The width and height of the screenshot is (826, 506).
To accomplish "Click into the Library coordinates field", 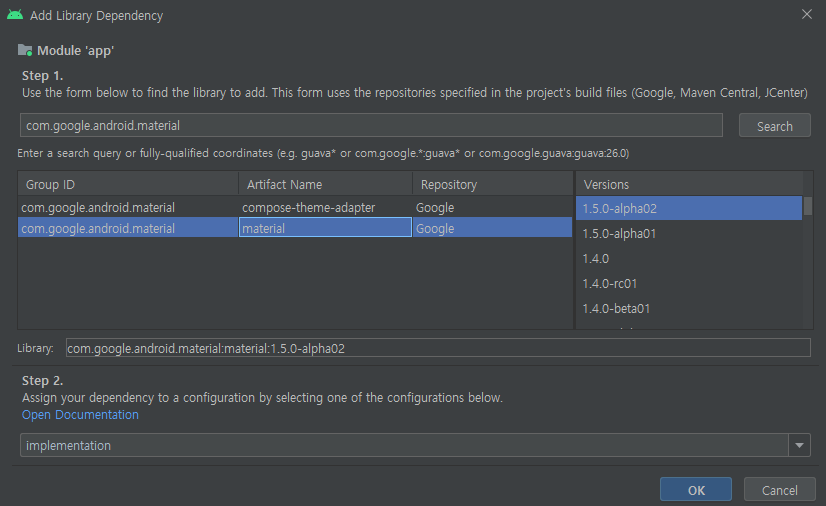I will click(x=438, y=348).
